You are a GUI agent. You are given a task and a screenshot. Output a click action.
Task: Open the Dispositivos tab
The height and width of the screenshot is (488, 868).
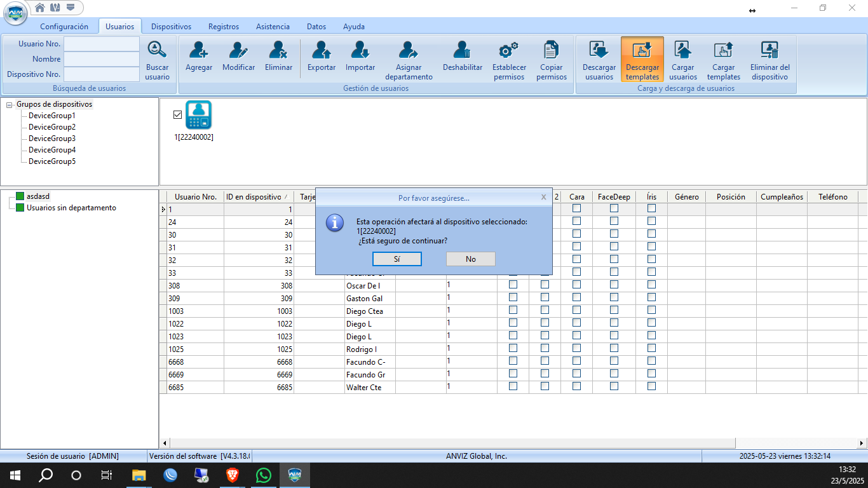click(x=171, y=27)
